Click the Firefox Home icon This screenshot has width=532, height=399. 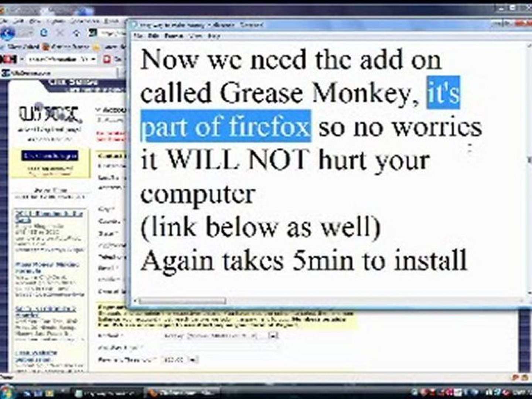(77, 33)
